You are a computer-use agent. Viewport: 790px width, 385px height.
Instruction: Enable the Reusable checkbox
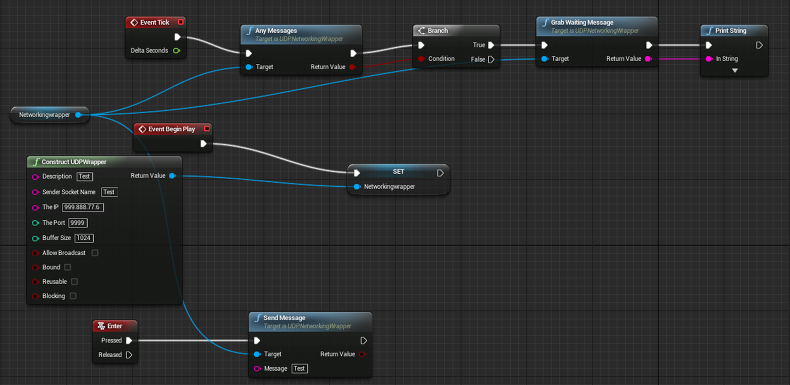click(75, 281)
